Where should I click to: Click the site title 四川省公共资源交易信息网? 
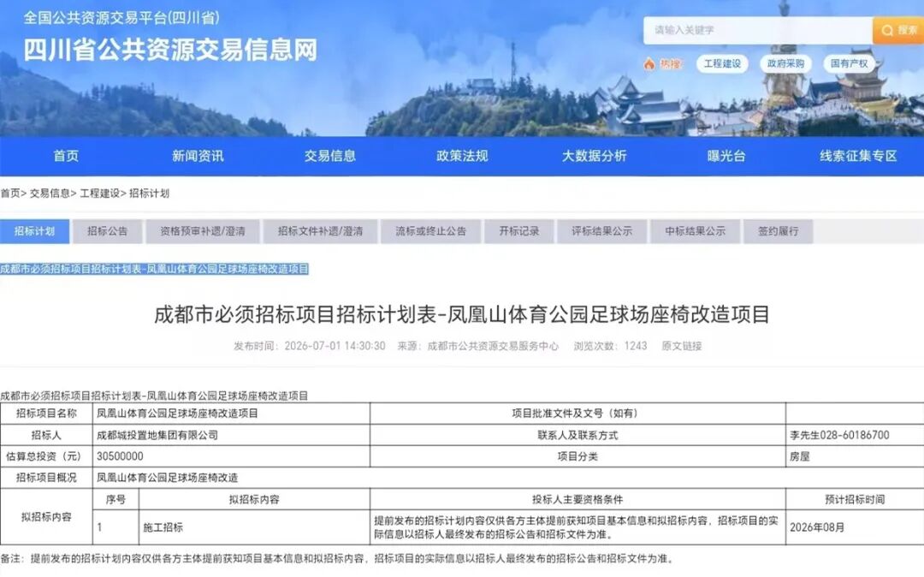pos(170,50)
